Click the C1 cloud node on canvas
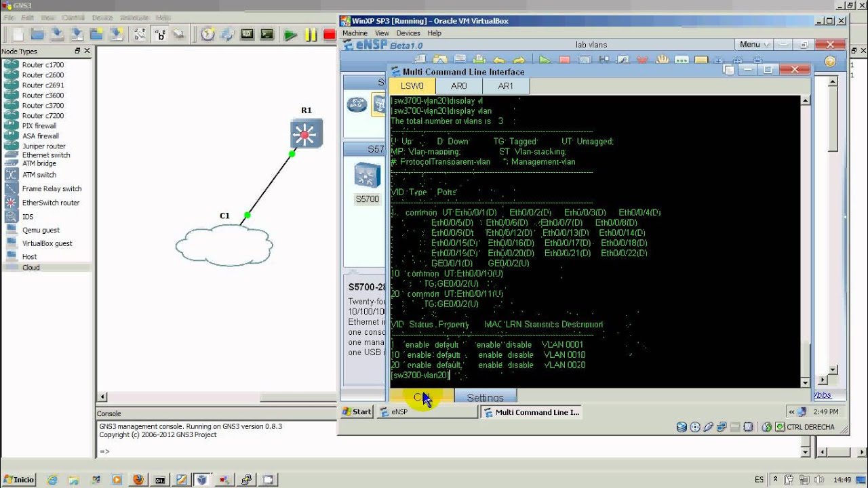868x488 pixels. 224,245
